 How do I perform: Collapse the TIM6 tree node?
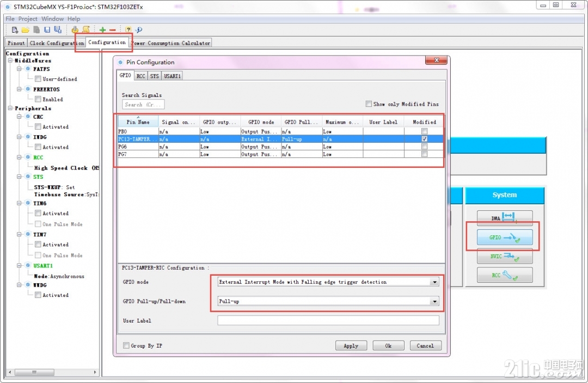(19, 203)
